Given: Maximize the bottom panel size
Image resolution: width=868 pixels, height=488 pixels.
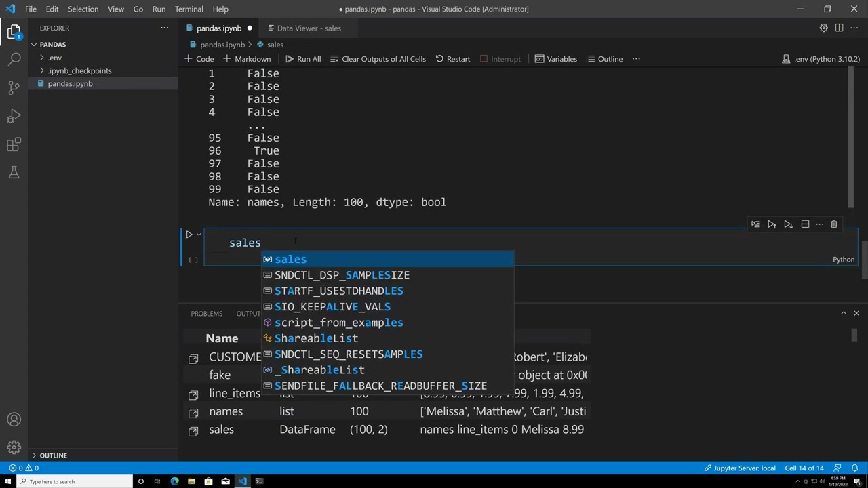Looking at the screenshot, I should click(x=844, y=313).
